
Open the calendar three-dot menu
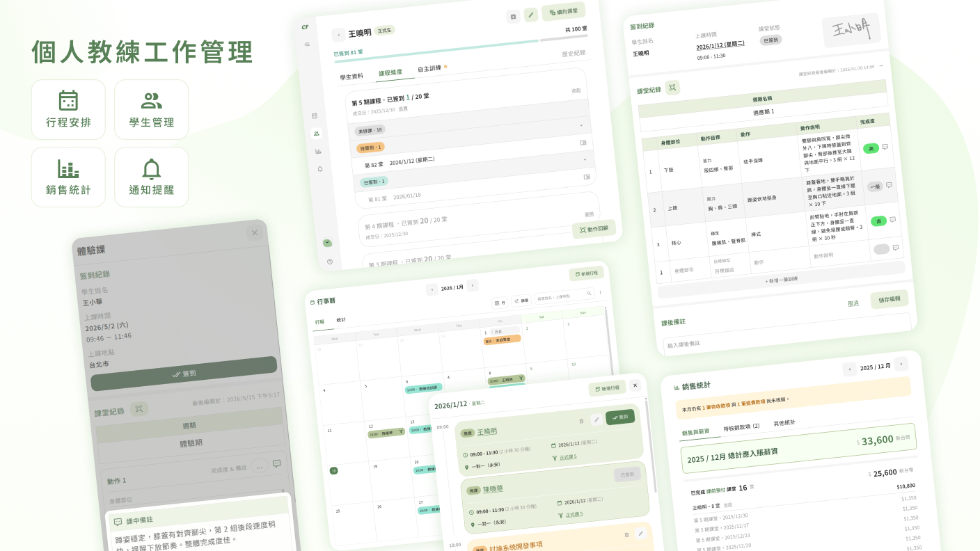[600, 292]
